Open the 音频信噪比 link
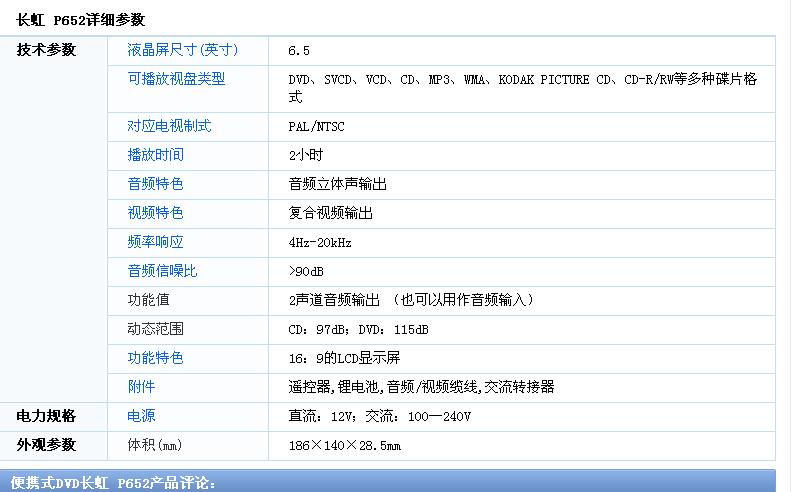This screenshot has height=492, width=791. [162, 271]
